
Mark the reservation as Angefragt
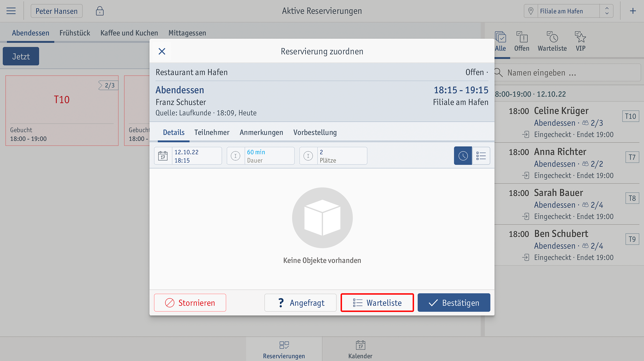301,303
